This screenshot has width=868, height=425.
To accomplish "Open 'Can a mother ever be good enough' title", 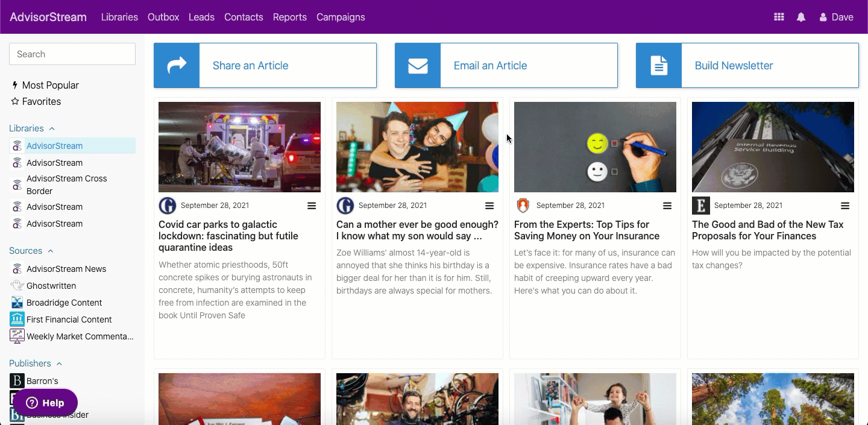I will pos(417,230).
